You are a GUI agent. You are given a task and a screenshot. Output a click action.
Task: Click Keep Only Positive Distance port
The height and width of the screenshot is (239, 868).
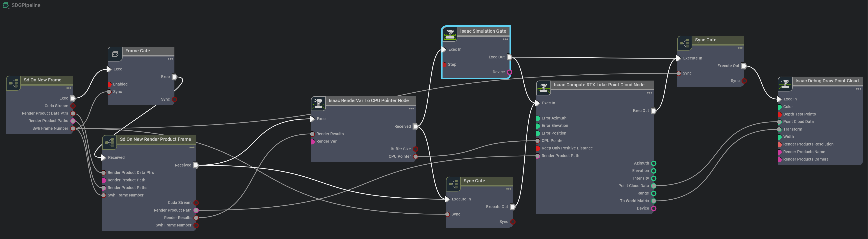538,148
